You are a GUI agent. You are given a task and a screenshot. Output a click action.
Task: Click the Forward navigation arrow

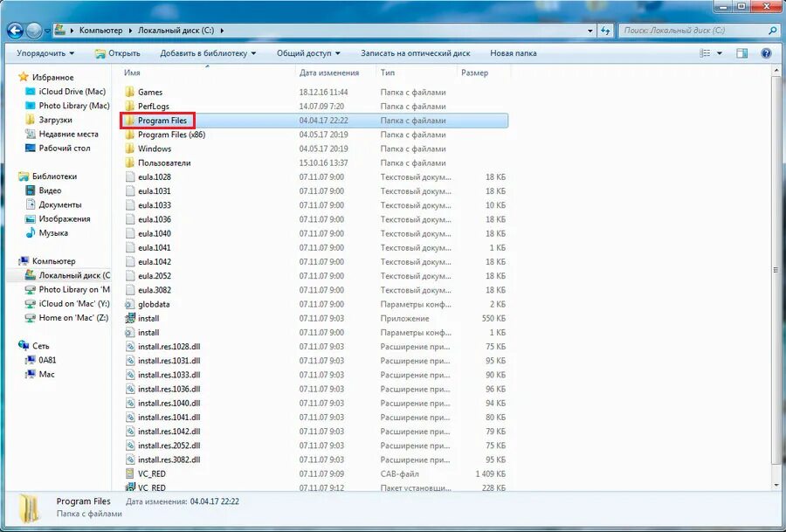click(33, 31)
